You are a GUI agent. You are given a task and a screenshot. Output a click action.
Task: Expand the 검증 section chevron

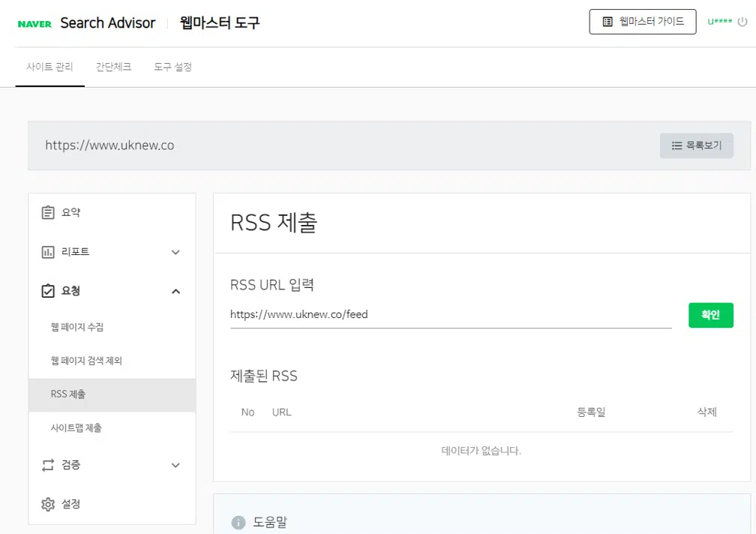point(175,465)
